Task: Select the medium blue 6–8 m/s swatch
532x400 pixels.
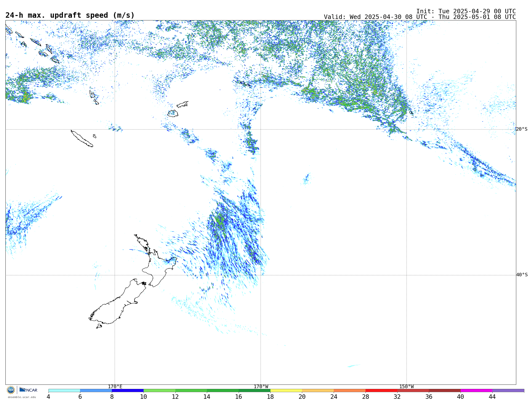Action: tap(96, 391)
